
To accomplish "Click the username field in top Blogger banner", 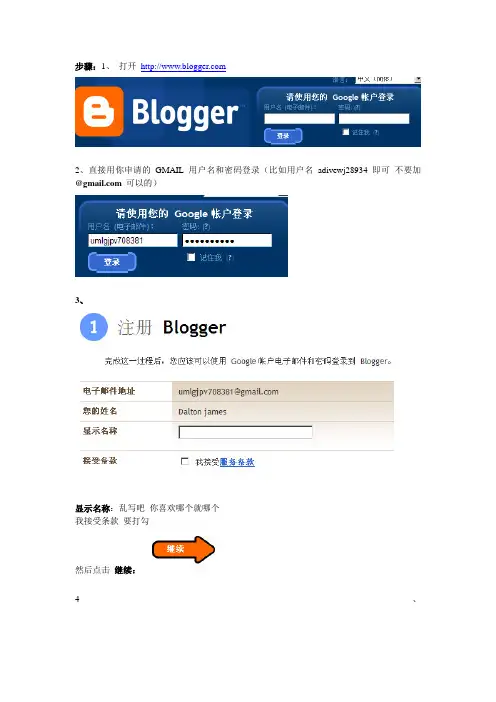I will click(x=299, y=119).
